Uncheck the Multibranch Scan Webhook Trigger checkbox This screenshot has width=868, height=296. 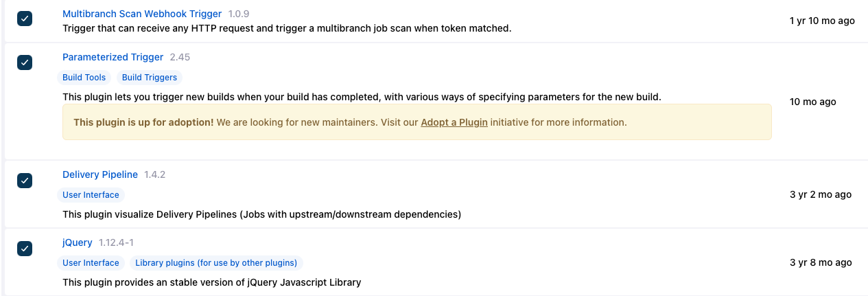pos(25,19)
